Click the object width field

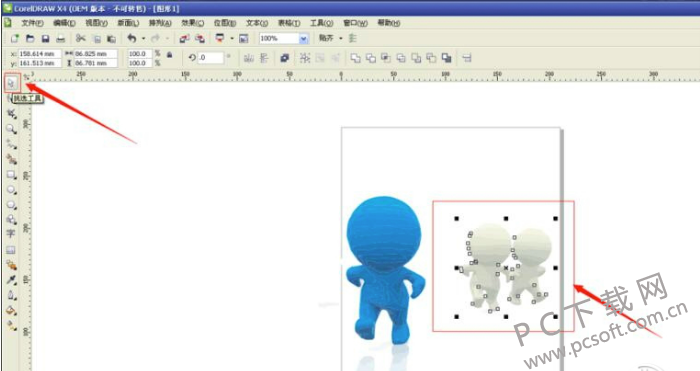pos(95,54)
